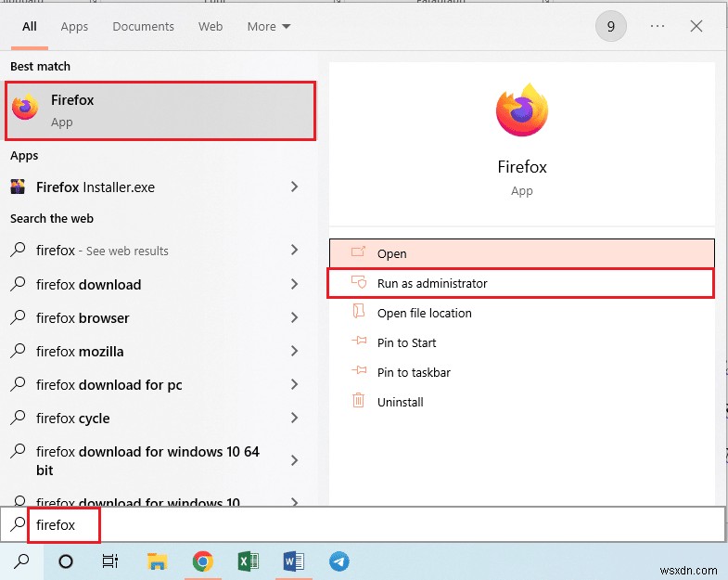Expand 'firefox download for windows 10 64 bit' chevron
This screenshot has width=728, height=580.
(294, 460)
